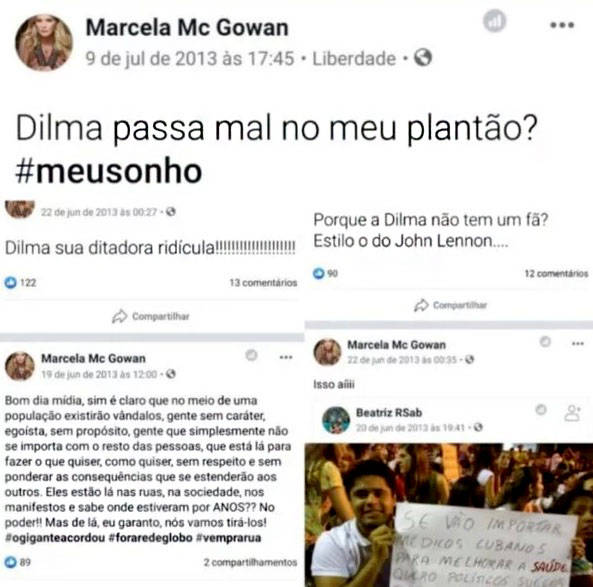Click the insights bar chart icon at top
This screenshot has width=593, height=587.
pos(495,21)
